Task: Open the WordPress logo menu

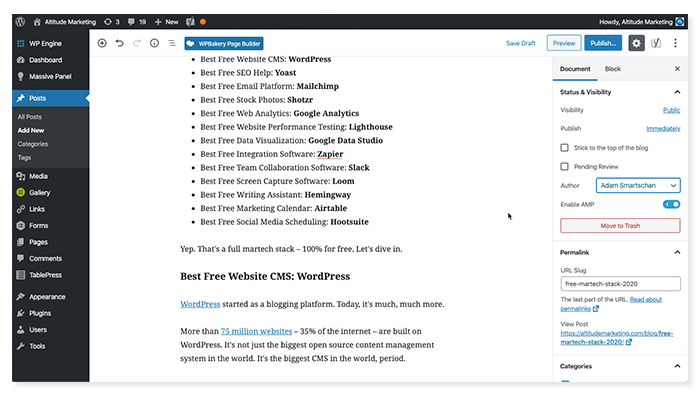Action: point(20,21)
